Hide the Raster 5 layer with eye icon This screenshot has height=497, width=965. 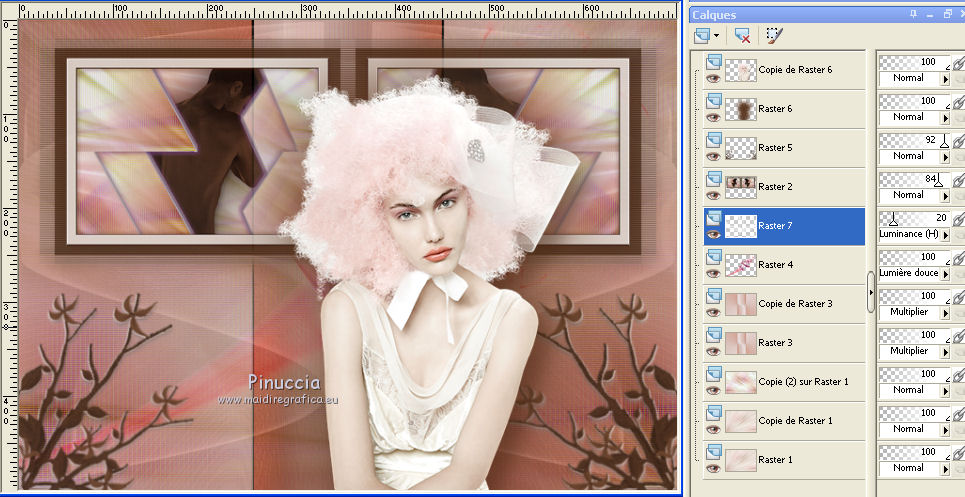click(713, 156)
